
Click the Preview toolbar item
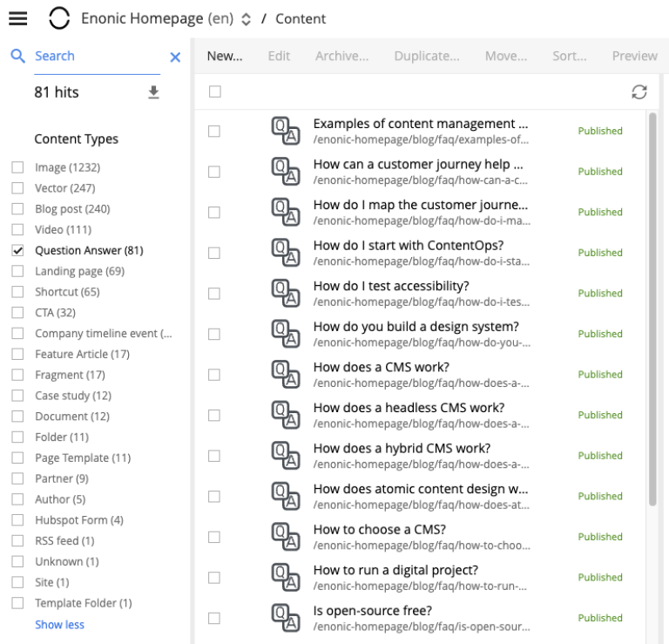point(634,56)
